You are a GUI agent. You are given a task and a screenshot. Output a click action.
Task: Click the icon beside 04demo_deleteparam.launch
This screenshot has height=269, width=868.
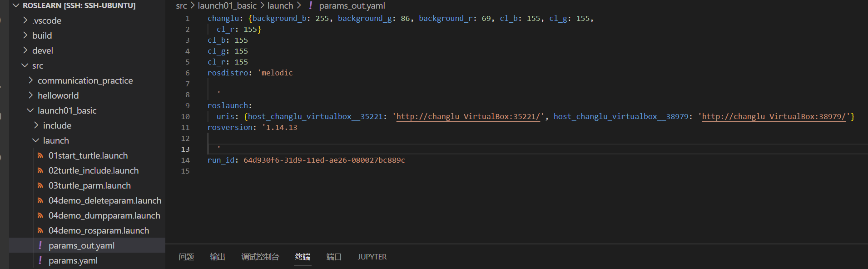[40, 200]
